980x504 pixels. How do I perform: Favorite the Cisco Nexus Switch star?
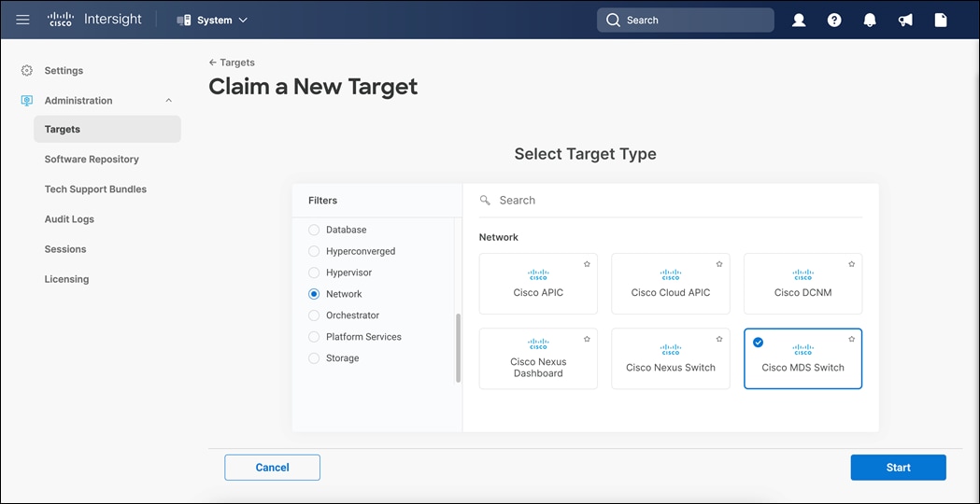coord(719,339)
